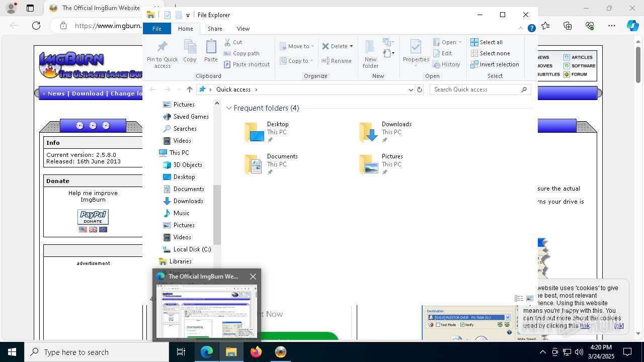
Task: Click the Copy path ribbon item
Action: tap(242, 53)
